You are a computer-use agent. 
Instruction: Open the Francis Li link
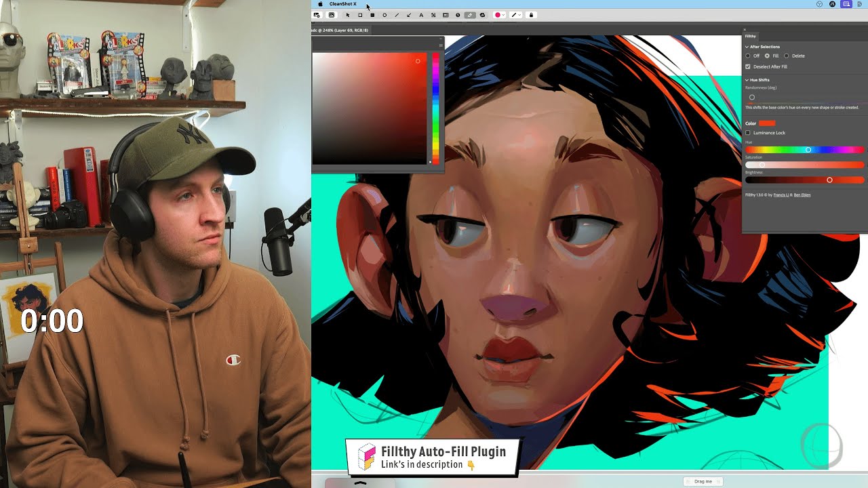tap(781, 195)
